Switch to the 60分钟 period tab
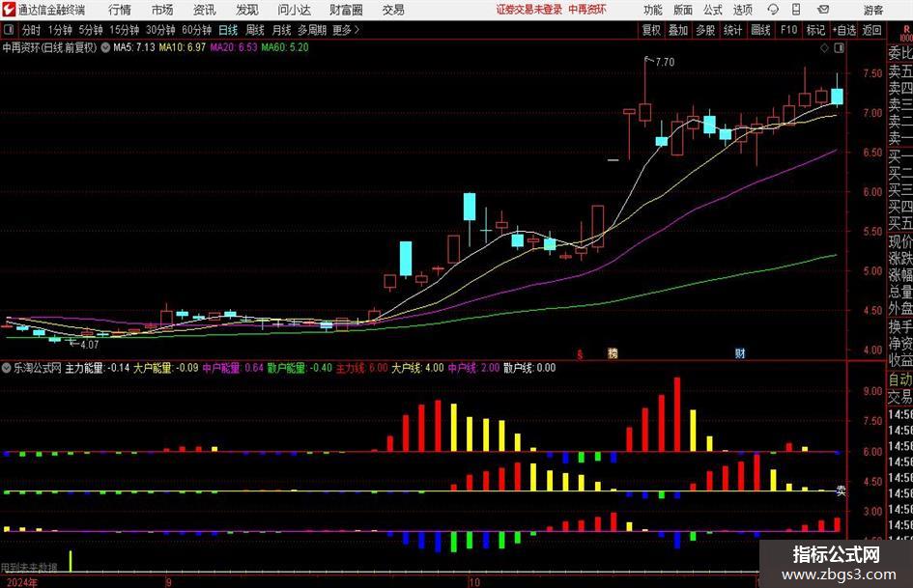This screenshot has height=588, width=913. point(197,30)
